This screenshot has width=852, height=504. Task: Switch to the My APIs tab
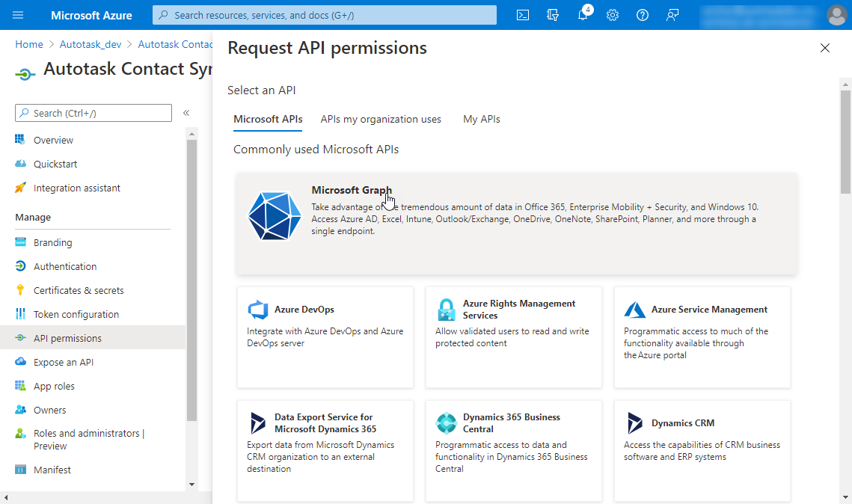coord(481,119)
